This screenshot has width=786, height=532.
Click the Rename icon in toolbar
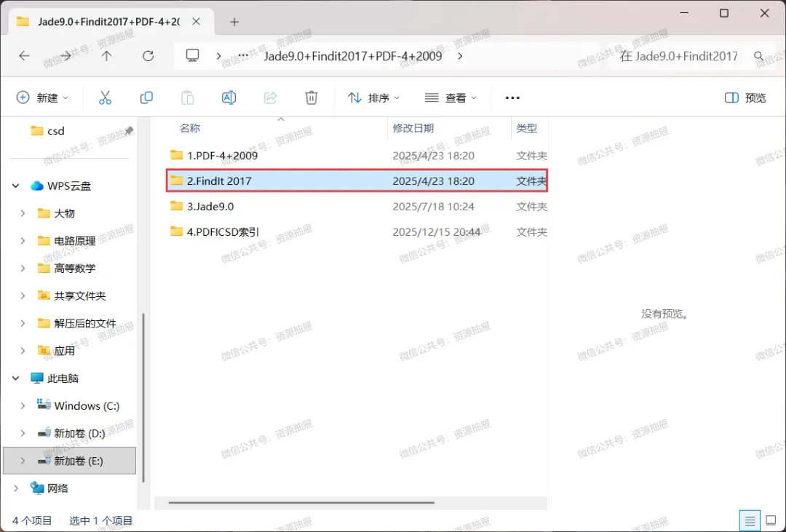pyautogui.click(x=229, y=98)
